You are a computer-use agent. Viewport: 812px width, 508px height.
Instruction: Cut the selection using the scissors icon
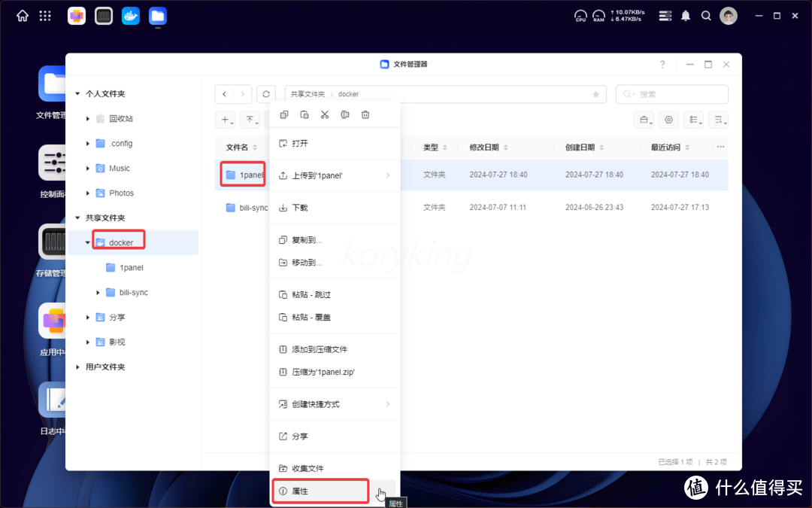click(x=324, y=114)
